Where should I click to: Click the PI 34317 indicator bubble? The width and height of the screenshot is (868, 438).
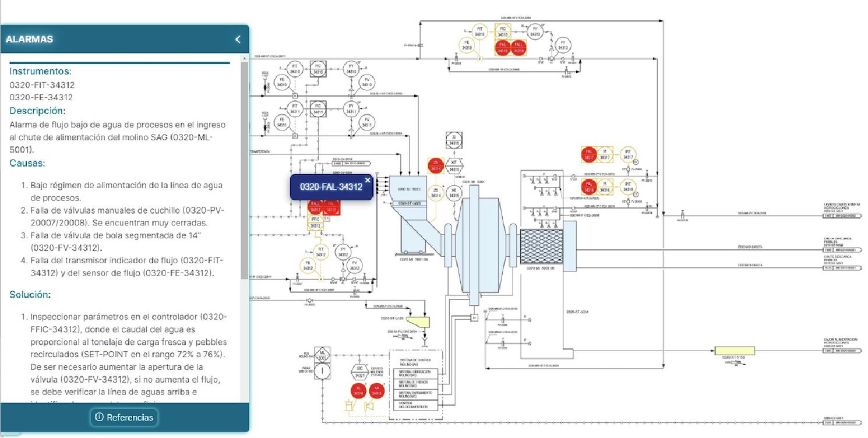coord(605,155)
